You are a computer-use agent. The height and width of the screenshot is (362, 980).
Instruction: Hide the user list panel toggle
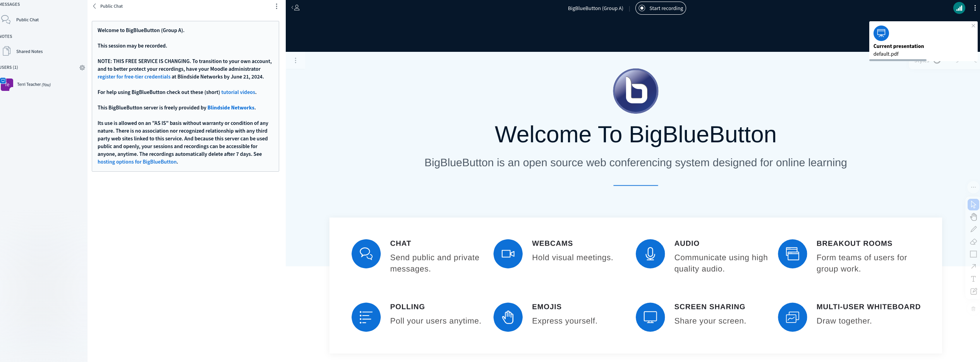point(296,8)
